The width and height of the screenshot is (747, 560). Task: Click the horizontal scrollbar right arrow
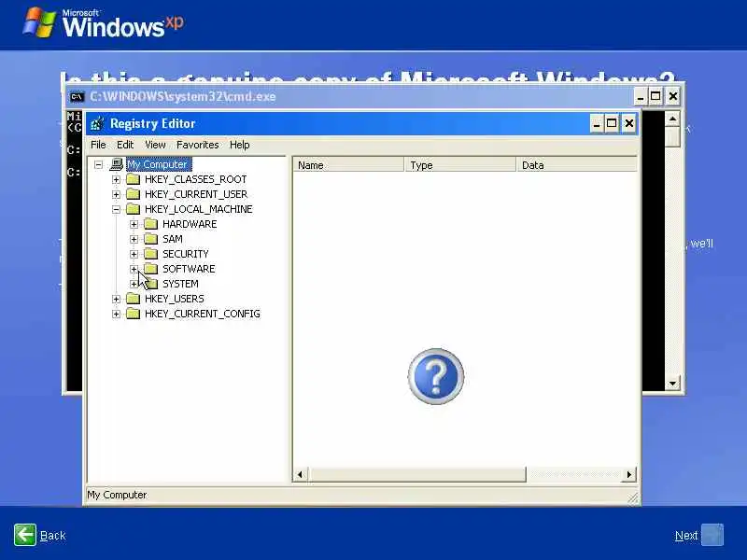tap(629, 474)
